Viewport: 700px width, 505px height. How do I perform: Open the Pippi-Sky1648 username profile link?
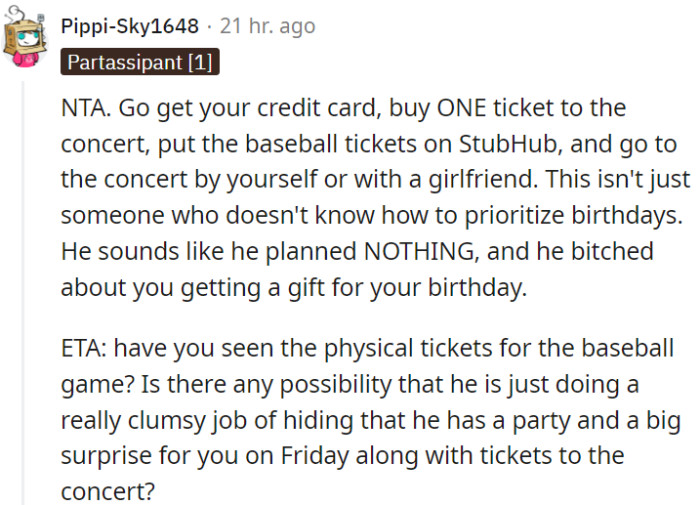click(x=130, y=25)
